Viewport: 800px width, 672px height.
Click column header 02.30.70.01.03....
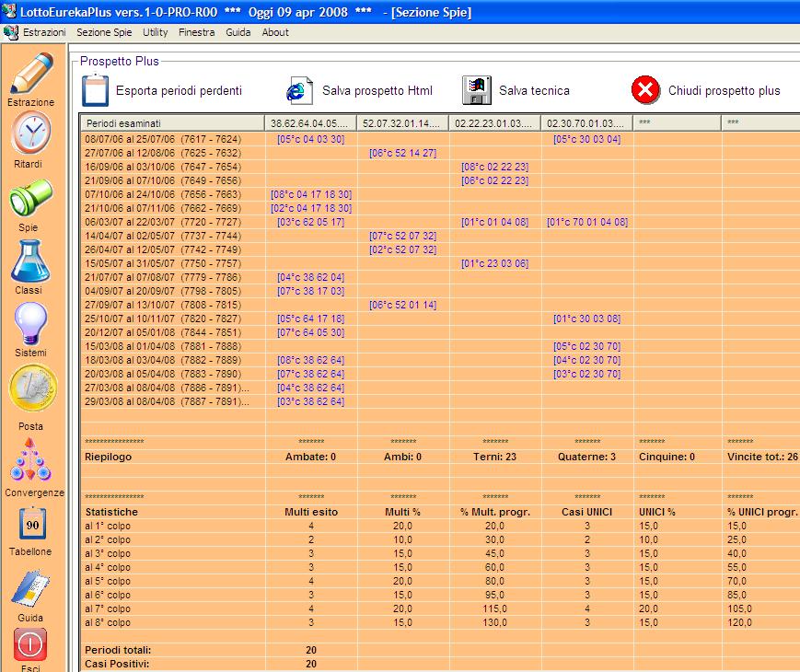click(586, 123)
